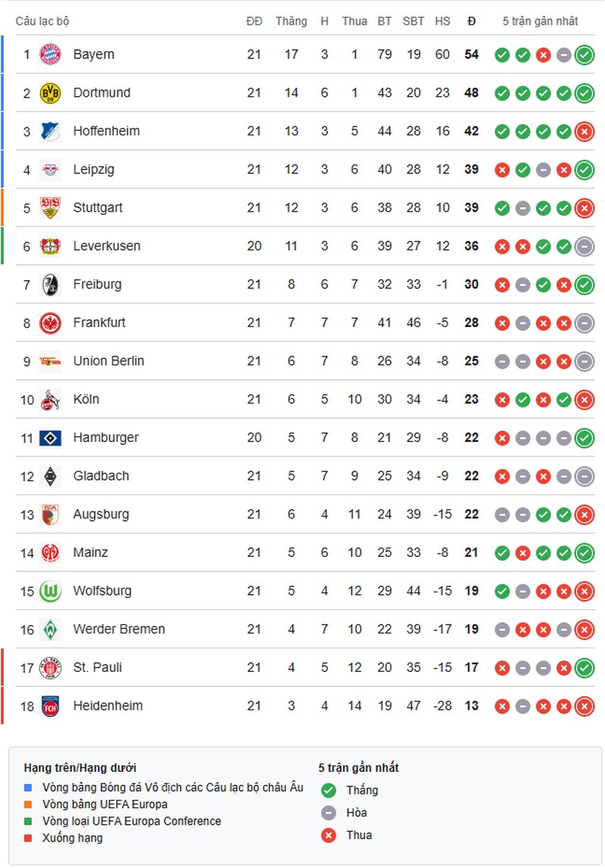The height and width of the screenshot is (868, 605).
Task: Click Bayern's most recent win result circle
Action: pos(584,54)
